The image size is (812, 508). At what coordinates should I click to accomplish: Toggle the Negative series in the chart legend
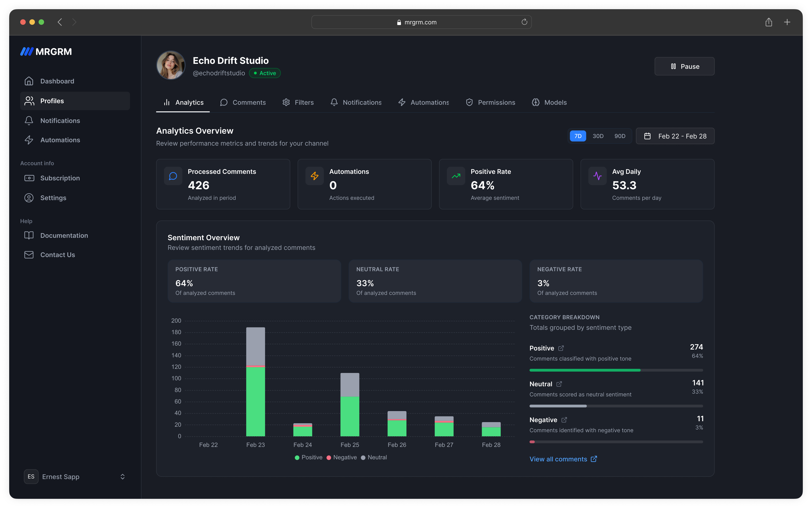coord(342,457)
